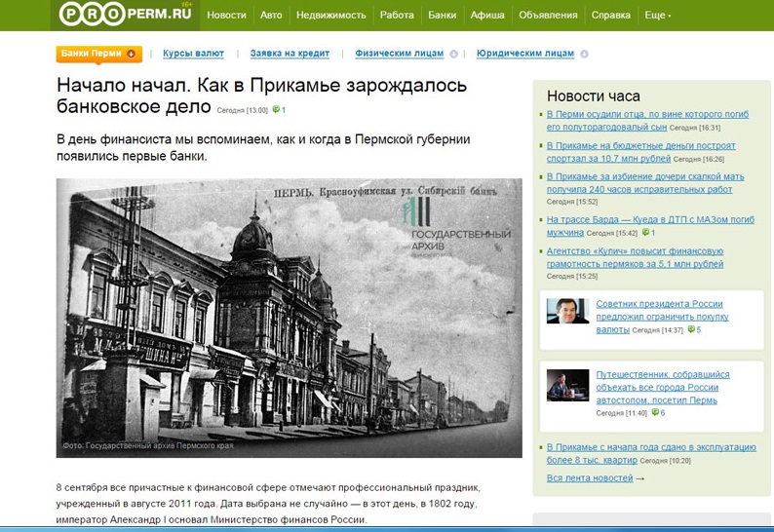Click the historic Сибирский банк street photo
The width and height of the screenshot is (774, 532).
click(289, 318)
